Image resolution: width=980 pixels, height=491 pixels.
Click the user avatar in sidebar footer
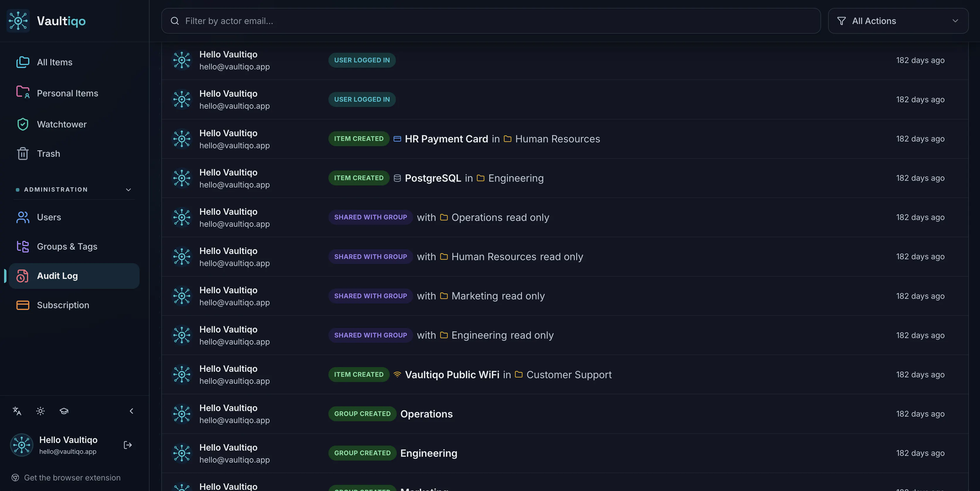(21, 445)
